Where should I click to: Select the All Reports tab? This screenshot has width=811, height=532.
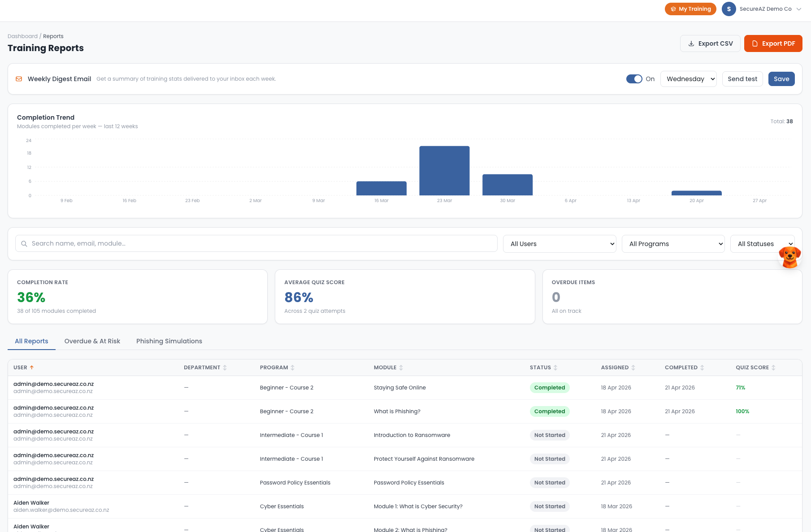(31, 341)
